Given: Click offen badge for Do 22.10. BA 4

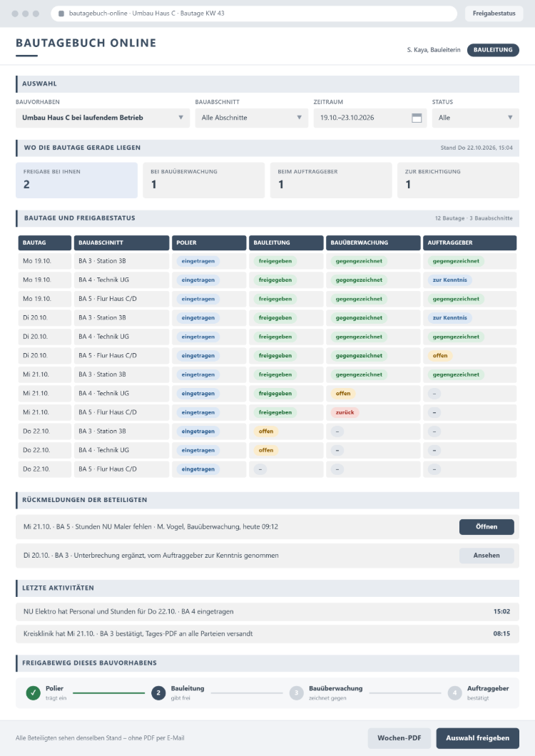Looking at the screenshot, I should point(266,450).
